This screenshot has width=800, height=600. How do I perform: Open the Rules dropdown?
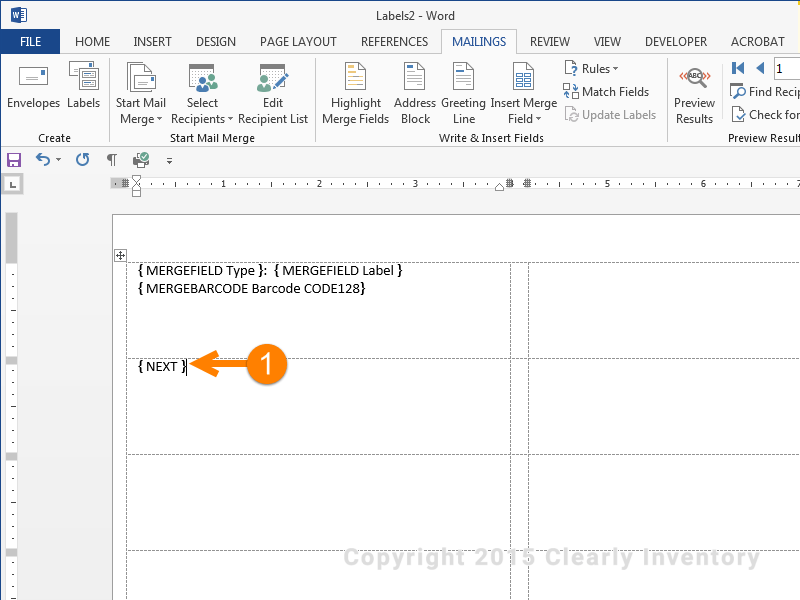pyautogui.click(x=591, y=68)
